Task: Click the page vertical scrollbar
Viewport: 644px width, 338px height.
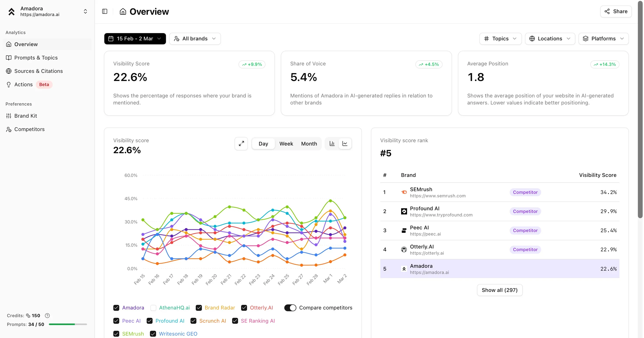Action: pos(640,110)
